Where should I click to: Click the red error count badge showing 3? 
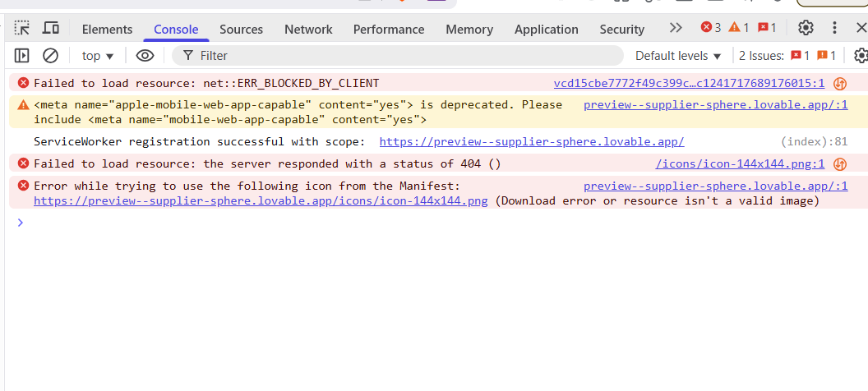(711, 28)
